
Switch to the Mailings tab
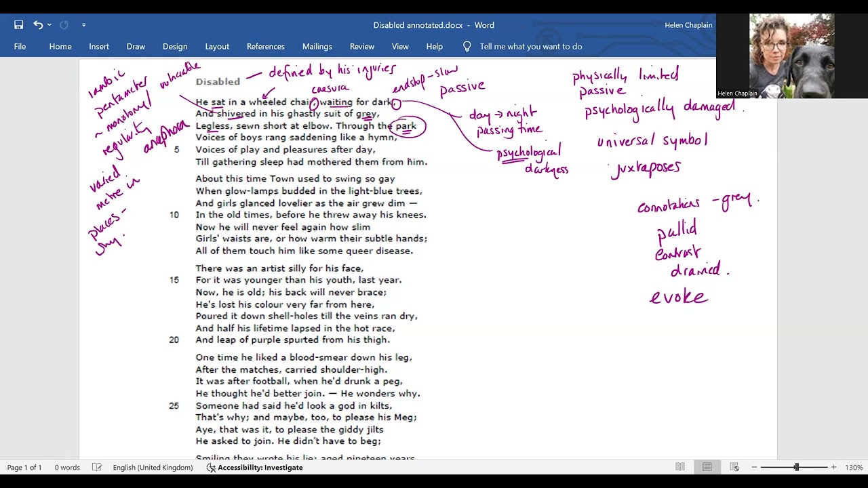pyautogui.click(x=317, y=47)
